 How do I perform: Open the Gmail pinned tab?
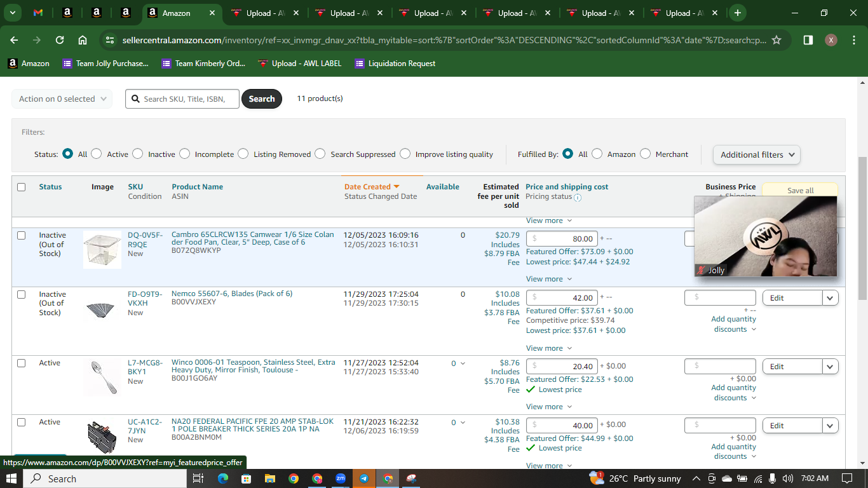click(38, 13)
